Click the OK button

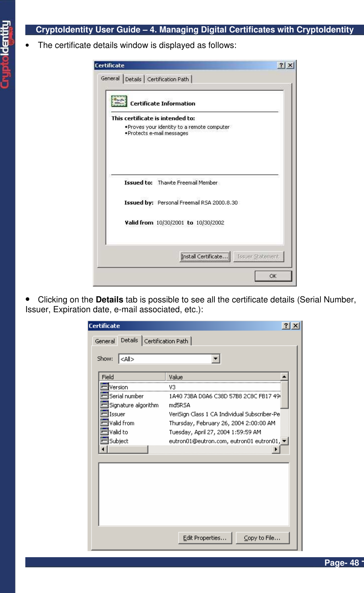[x=273, y=276]
